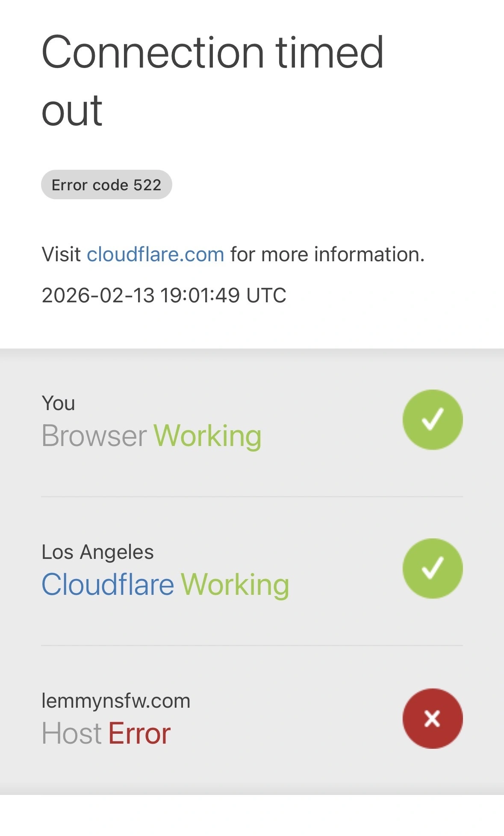
Task: Click the red X Host Error icon
Action: 432,718
